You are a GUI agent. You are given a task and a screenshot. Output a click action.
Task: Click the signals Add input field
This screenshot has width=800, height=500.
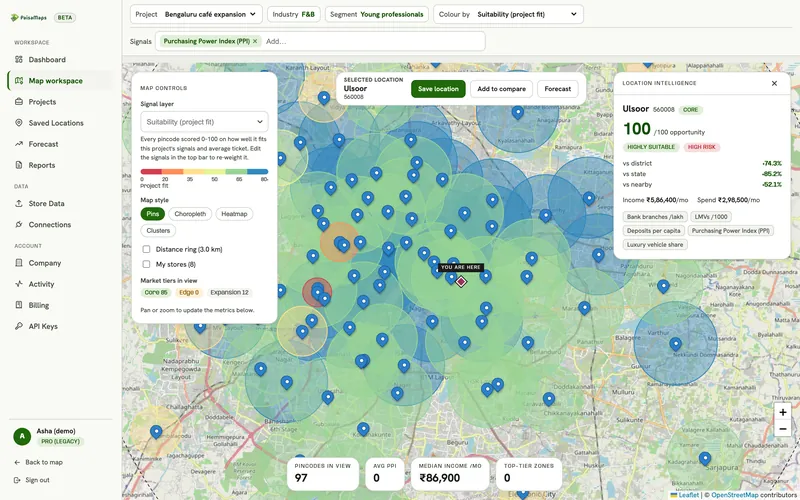[373, 41]
